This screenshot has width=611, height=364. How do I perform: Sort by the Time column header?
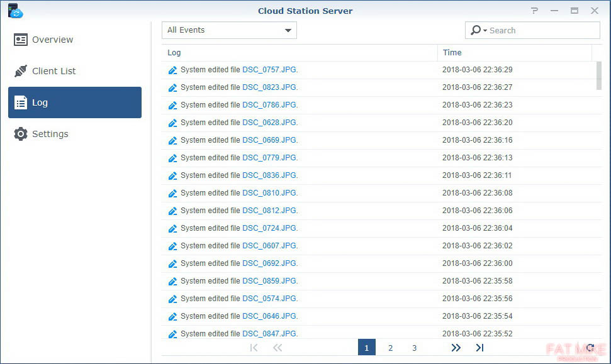tap(514, 53)
